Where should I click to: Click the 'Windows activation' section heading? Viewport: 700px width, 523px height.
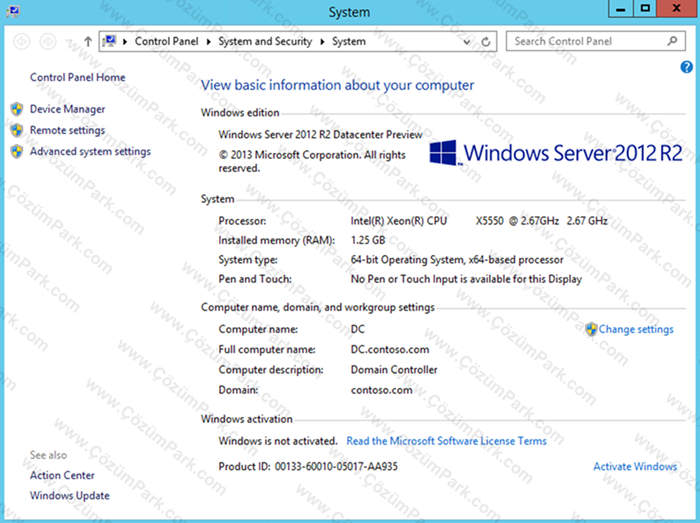point(246,419)
